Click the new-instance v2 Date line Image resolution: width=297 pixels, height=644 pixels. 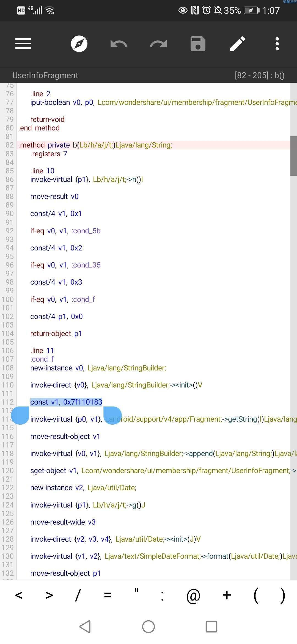(x=83, y=488)
